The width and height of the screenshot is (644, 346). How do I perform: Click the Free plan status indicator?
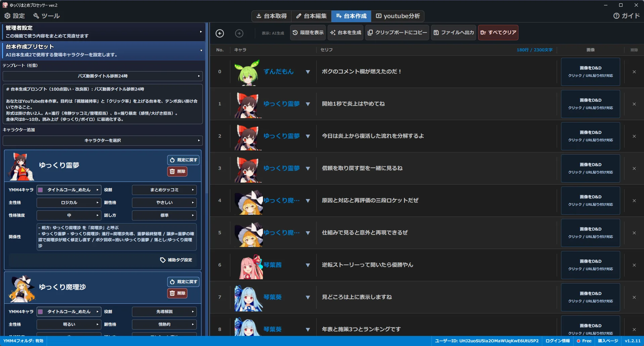[x=584, y=341]
